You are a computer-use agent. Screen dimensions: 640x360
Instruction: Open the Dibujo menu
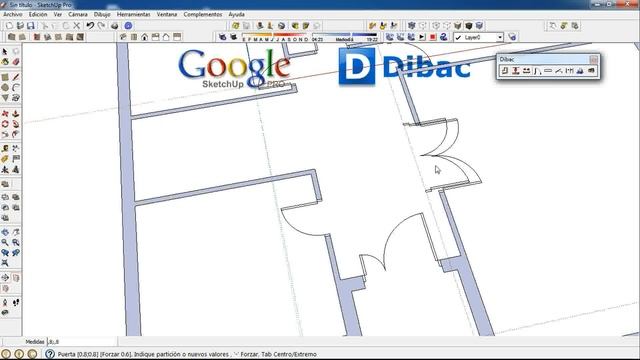(102, 14)
